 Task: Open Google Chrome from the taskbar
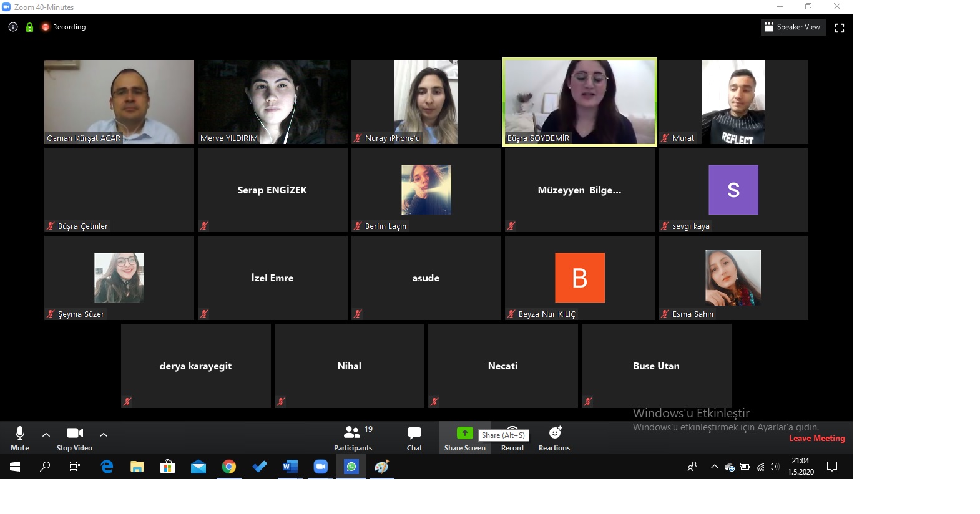click(229, 467)
